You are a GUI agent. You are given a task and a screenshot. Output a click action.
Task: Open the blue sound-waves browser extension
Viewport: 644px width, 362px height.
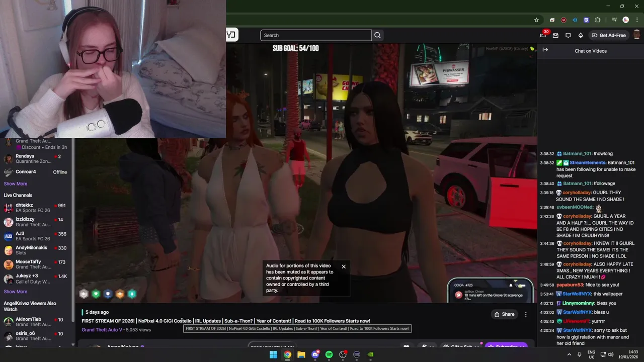(575, 20)
